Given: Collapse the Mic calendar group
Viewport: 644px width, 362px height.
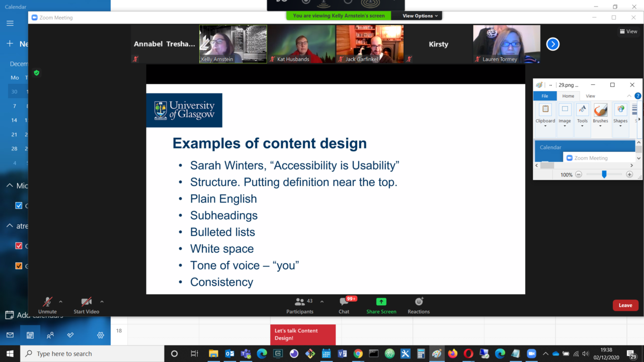Looking at the screenshot, I should [x=9, y=185].
